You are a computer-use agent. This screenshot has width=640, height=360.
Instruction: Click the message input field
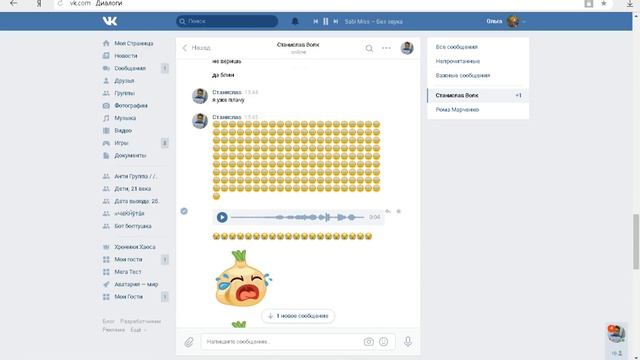[x=282, y=342]
